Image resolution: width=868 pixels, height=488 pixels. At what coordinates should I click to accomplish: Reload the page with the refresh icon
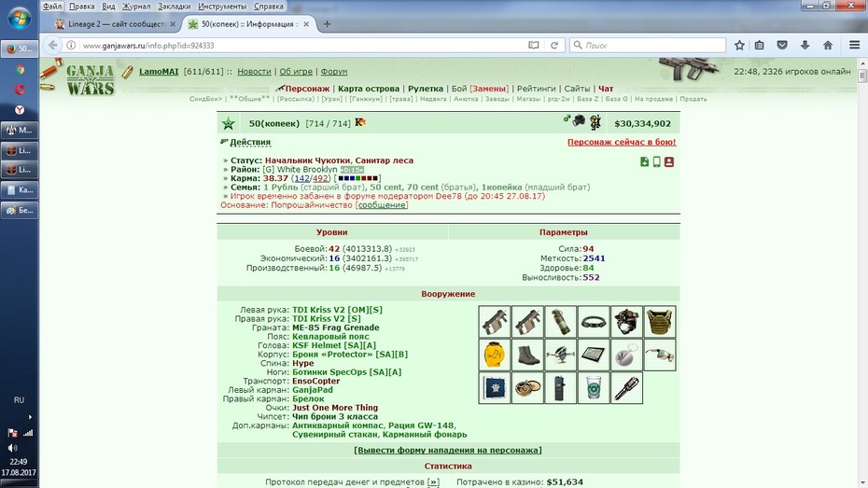(x=554, y=46)
